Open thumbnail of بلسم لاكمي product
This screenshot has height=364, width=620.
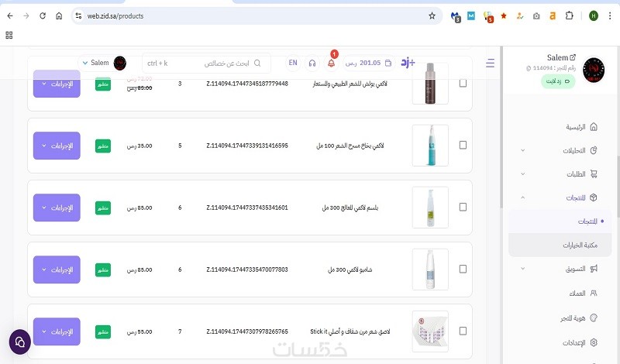430,208
